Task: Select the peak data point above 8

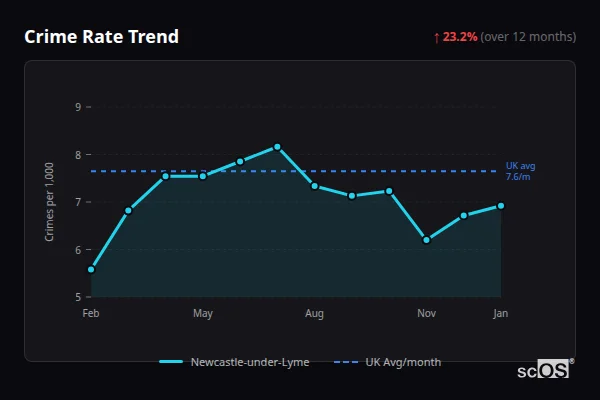Action: [x=277, y=147]
